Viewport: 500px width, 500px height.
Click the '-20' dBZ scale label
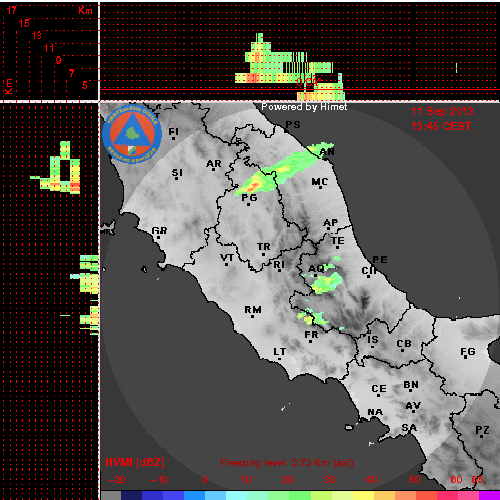117,480
